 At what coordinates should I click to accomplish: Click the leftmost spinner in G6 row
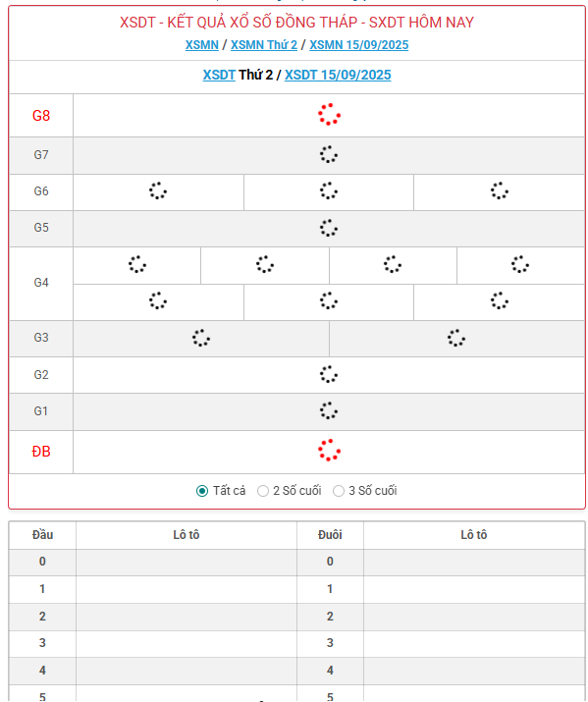pos(158,190)
